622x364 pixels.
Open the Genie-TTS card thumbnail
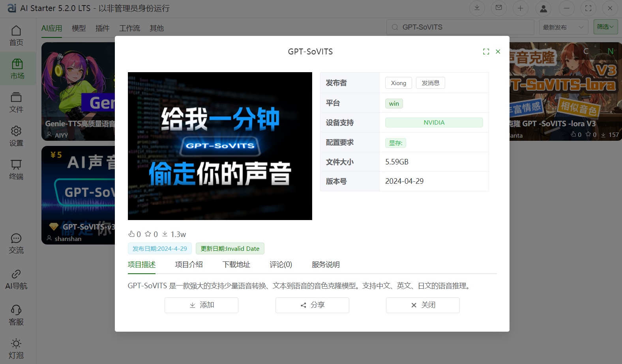click(78, 91)
